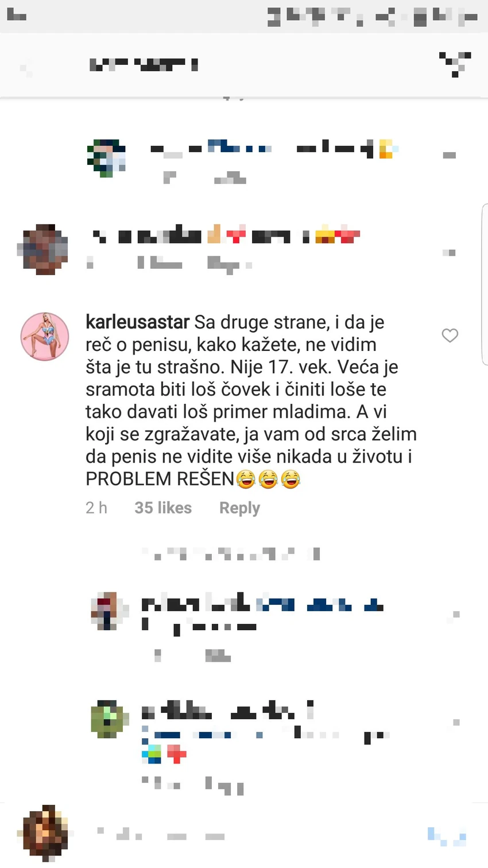Grab the scroll handle on right edge

coord(484,284)
